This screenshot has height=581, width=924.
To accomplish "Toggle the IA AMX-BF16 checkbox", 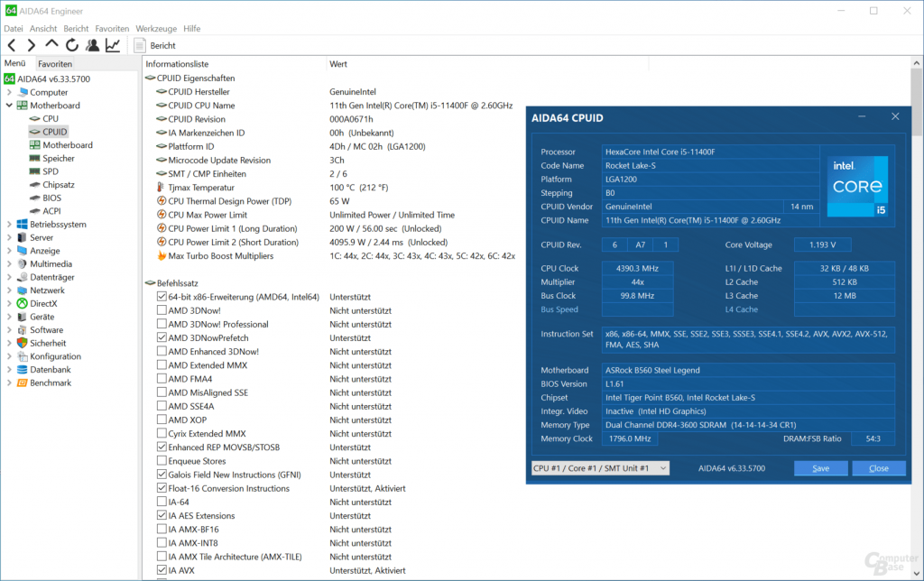I will 162,530.
